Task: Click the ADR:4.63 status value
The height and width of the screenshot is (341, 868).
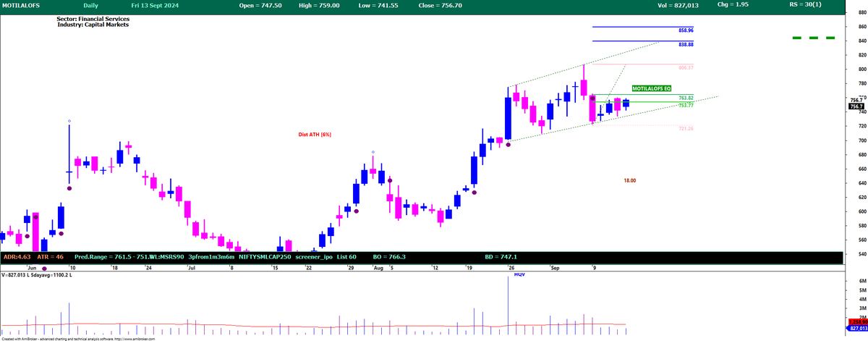Action: pyautogui.click(x=16, y=257)
